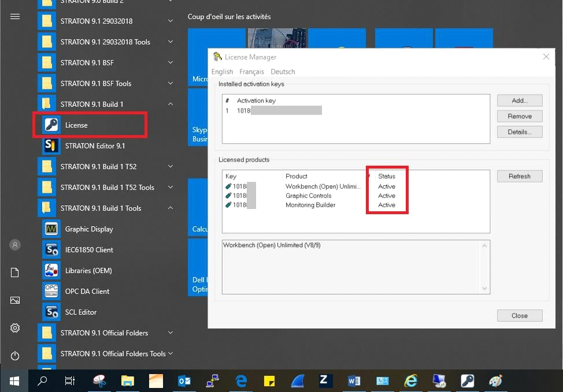The height and width of the screenshot is (392, 563).
Task: Open the Graphic Display tool
Action: click(90, 229)
